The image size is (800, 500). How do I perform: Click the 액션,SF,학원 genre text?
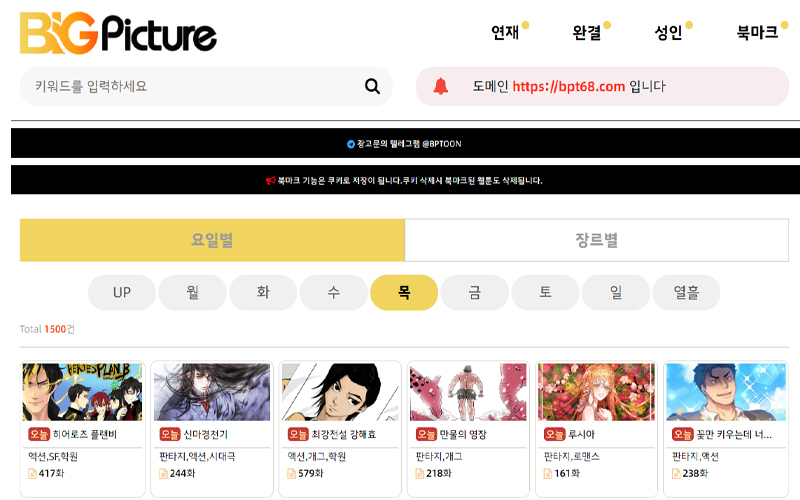point(53,457)
